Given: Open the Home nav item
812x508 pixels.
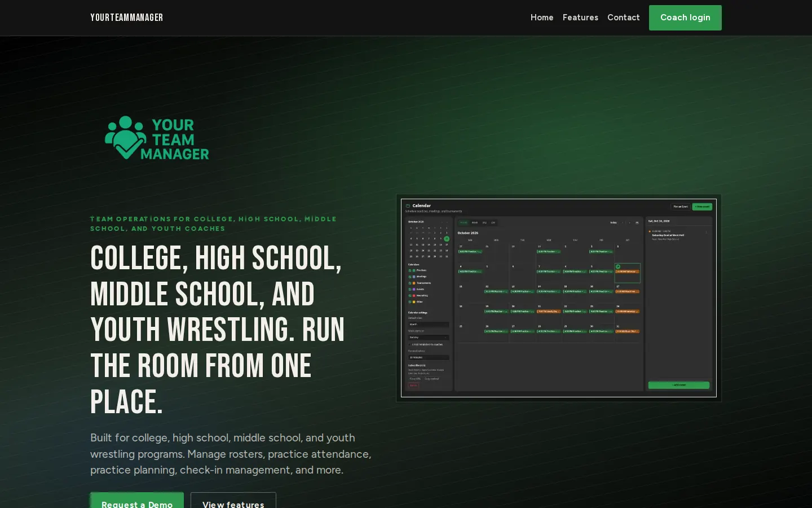Looking at the screenshot, I should (x=542, y=17).
